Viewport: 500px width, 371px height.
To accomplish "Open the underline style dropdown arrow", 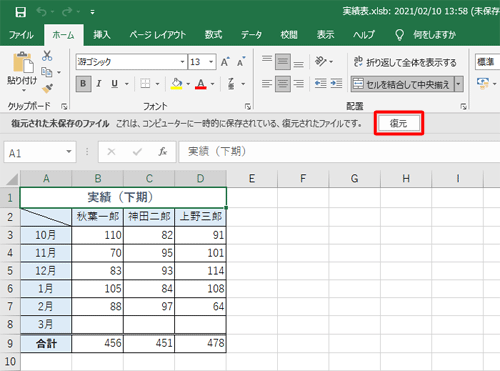I will [x=127, y=84].
